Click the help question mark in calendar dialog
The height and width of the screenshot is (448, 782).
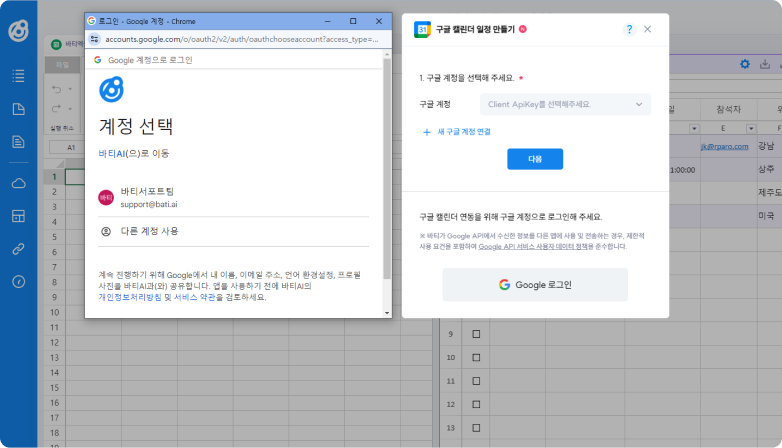click(629, 29)
